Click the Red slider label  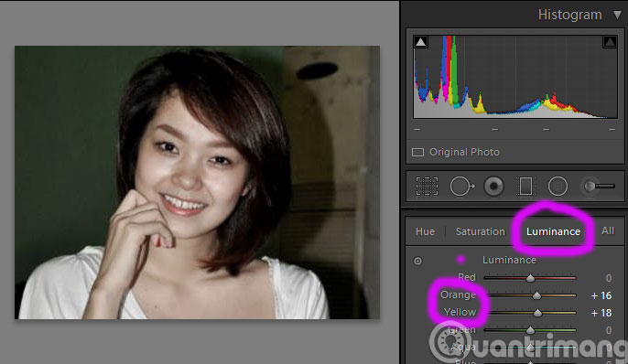point(467,277)
